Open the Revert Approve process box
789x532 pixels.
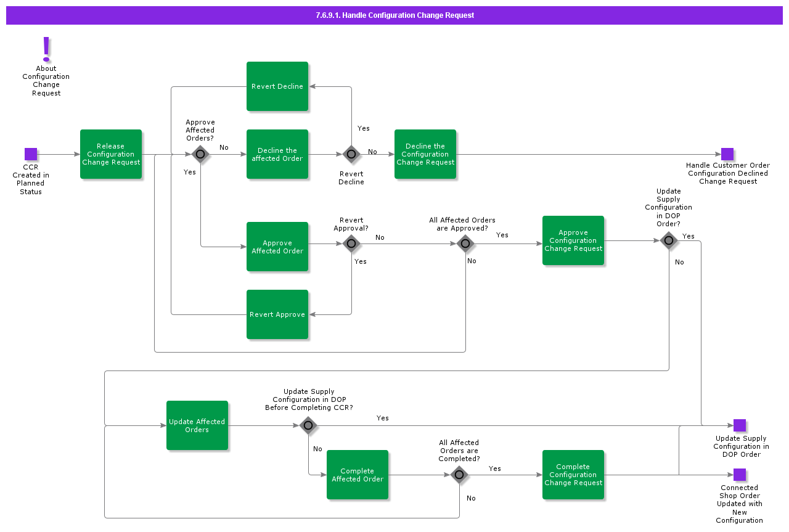tap(277, 314)
